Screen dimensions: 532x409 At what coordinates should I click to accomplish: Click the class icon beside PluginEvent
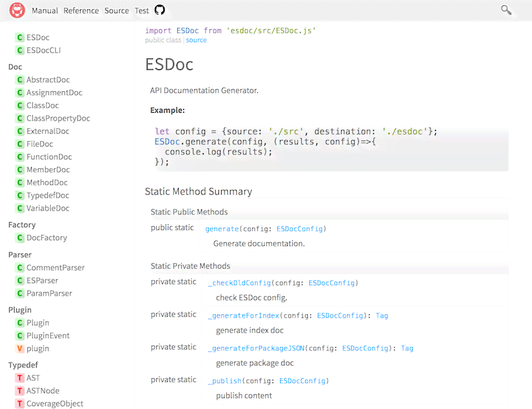tap(19, 336)
